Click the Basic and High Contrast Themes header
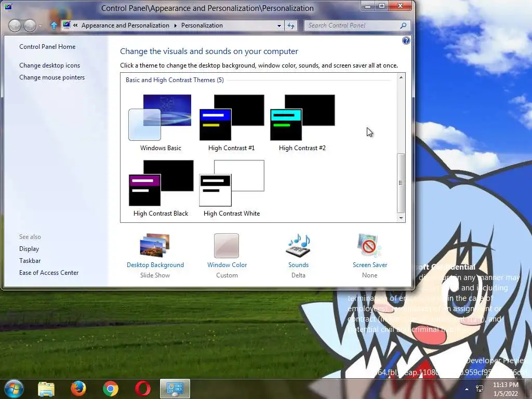This screenshot has height=399, width=532. [x=175, y=80]
